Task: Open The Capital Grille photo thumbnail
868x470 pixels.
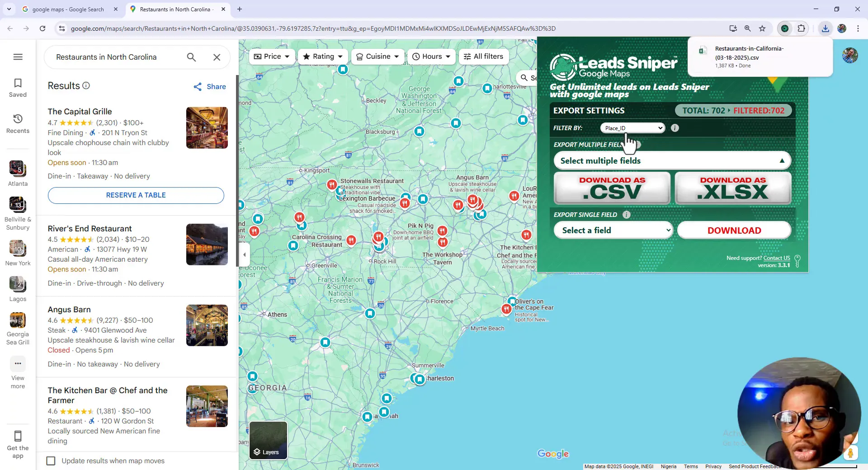Action: click(x=207, y=128)
